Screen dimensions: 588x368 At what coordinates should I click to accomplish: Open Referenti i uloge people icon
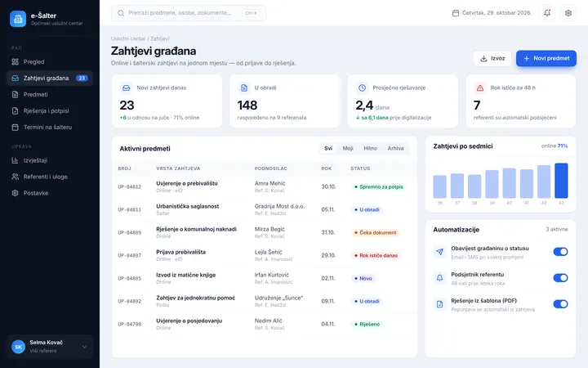tap(15, 177)
